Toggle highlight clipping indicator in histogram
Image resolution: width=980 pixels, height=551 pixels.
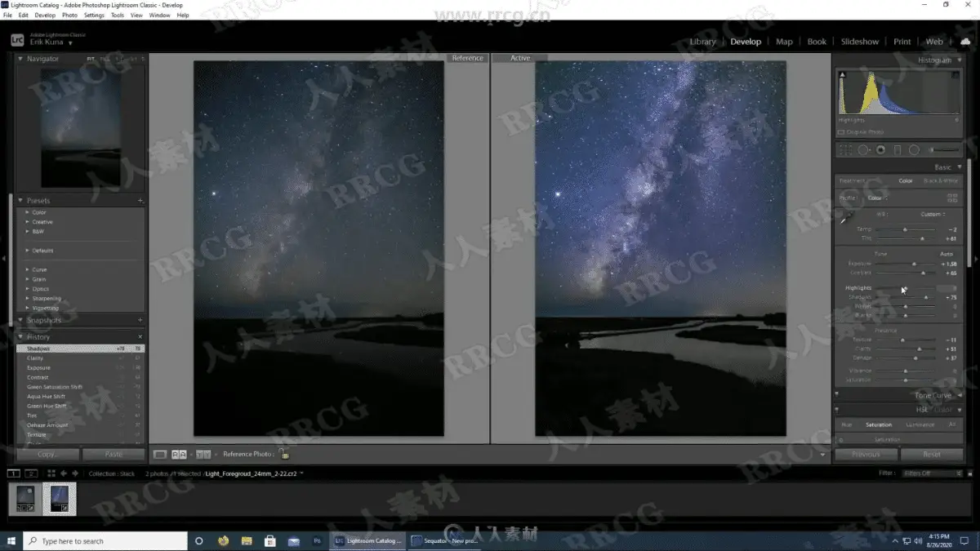(955, 75)
